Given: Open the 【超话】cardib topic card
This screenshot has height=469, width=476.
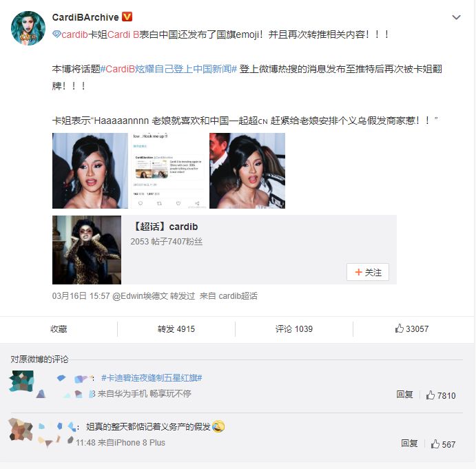Looking at the screenshot, I should click(x=225, y=250).
